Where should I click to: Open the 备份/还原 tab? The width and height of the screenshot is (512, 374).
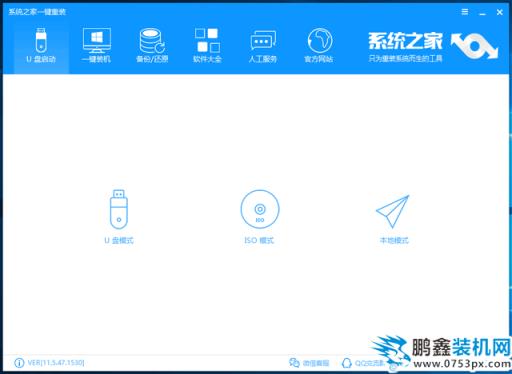(152, 46)
